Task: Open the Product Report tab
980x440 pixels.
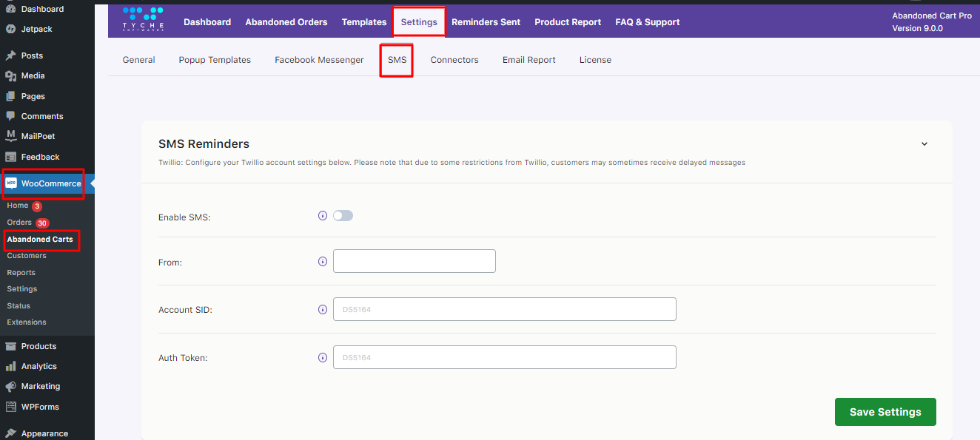Action: click(568, 22)
